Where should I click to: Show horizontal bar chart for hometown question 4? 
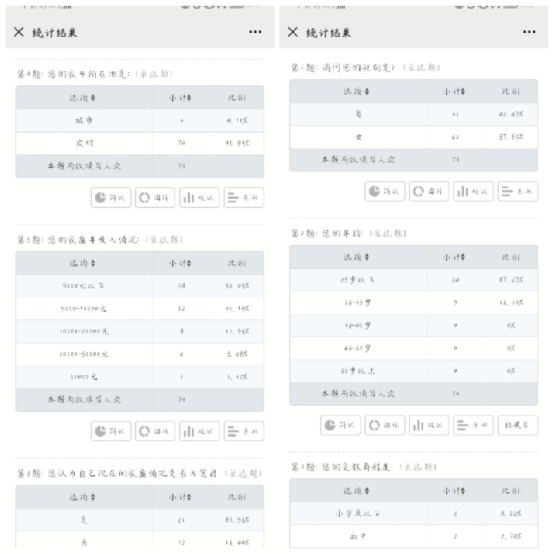pos(244,198)
